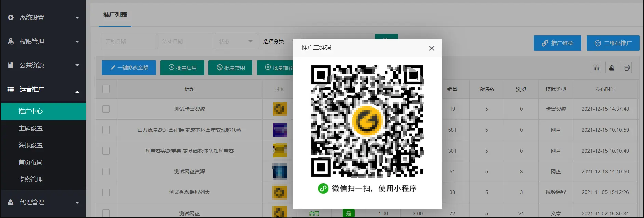Screen dimensions: 644x218
Task: Click the 卡密资源 resource type cell
Action: 556,109
